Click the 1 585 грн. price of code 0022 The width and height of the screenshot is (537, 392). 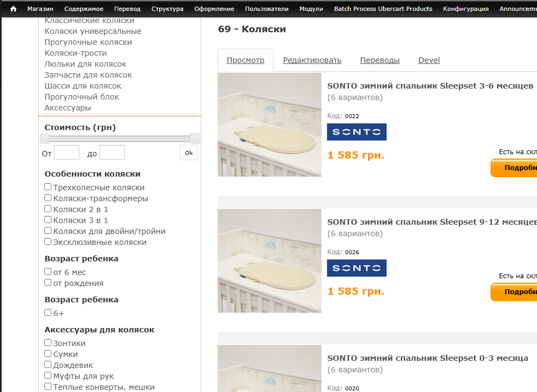(356, 155)
